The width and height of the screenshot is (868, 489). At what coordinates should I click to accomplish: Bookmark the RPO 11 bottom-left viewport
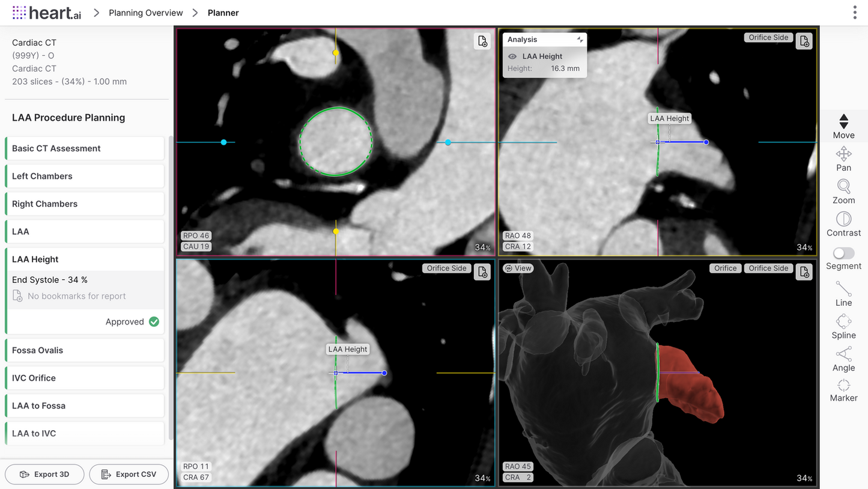click(482, 272)
